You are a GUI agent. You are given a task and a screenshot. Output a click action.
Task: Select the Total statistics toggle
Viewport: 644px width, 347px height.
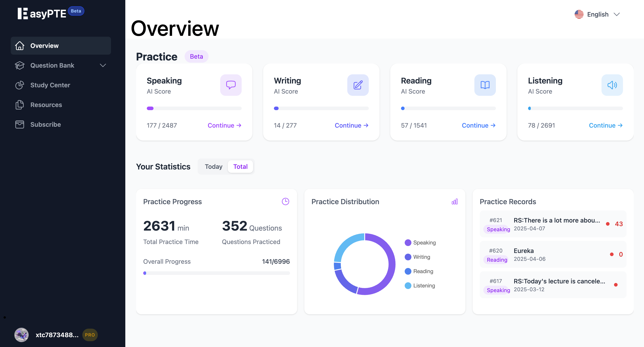pyautogui.click(x=240, y=166)
